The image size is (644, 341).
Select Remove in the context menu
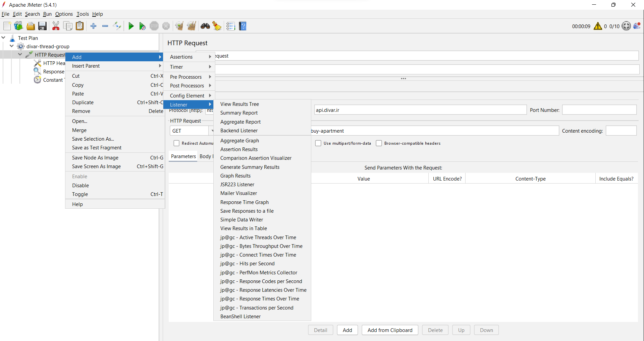pos(115,111)
